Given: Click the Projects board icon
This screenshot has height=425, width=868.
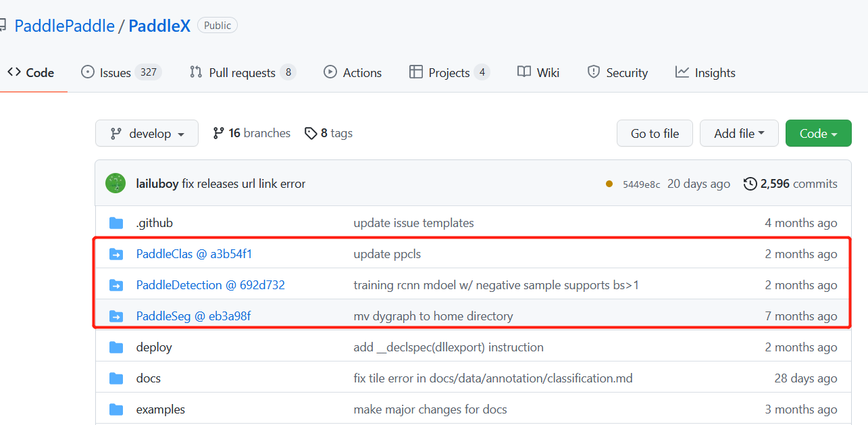Looking at the screenshot, I should coord(416,72).
